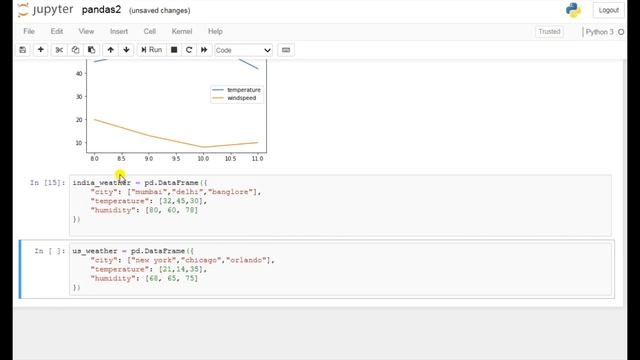Open the View menu
The image size is (640, 360).
click(86, 31)
